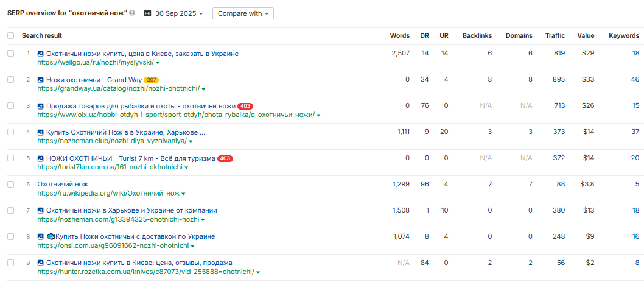Open the 30 Sep 2025 date dropdown
This screenshot has width=644, height=282.
(179, 13)
